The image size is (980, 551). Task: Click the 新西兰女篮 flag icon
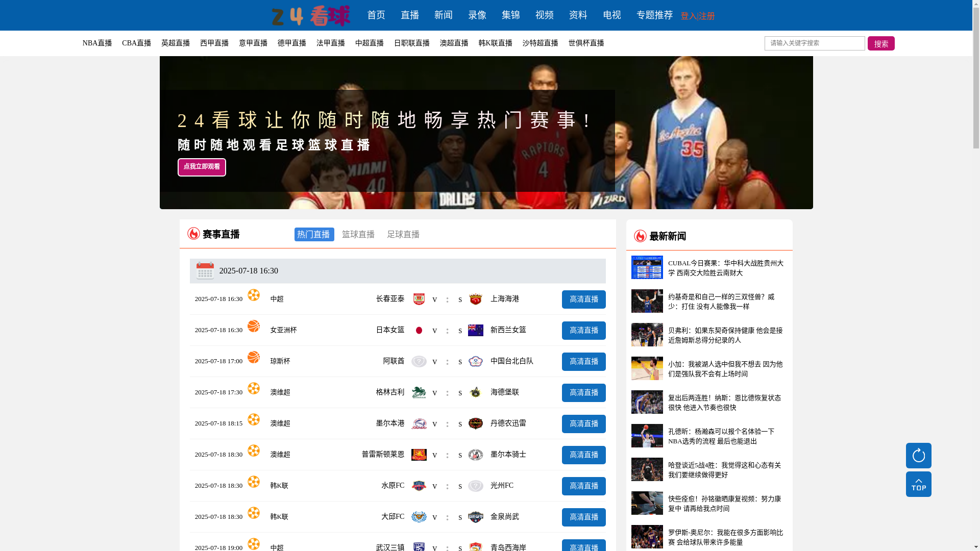(x=476, y=330)
